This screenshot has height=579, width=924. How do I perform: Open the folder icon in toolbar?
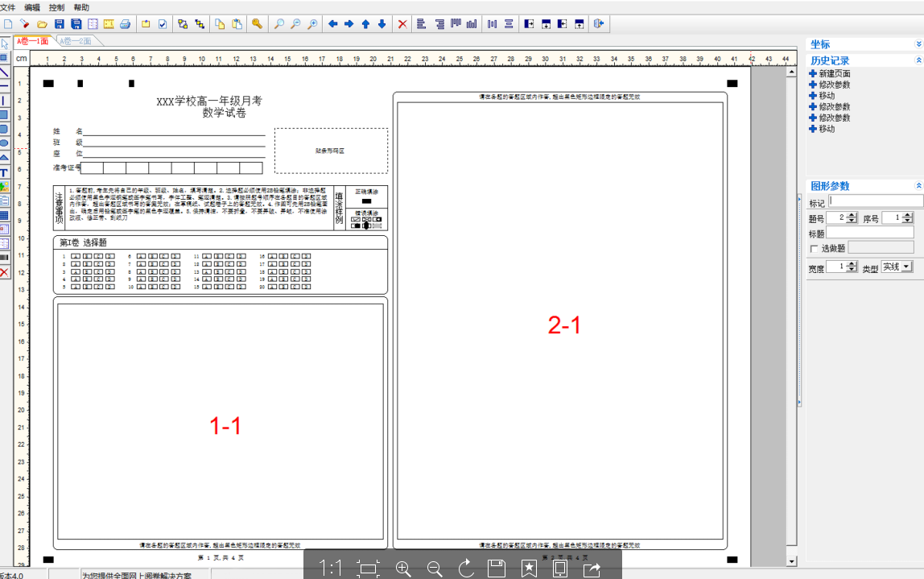click(42, 24)
